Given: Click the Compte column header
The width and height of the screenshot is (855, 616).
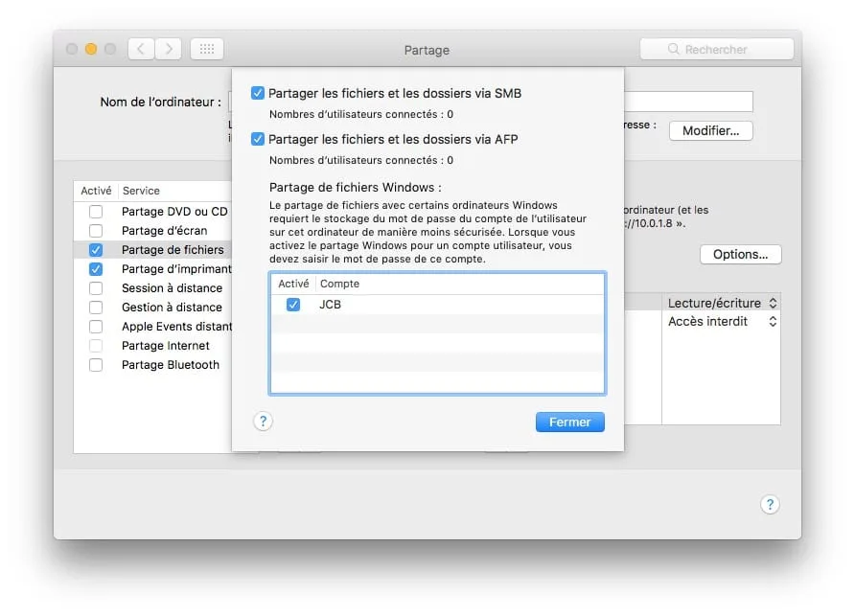Looking at the screenshot, I should [339, 284].
